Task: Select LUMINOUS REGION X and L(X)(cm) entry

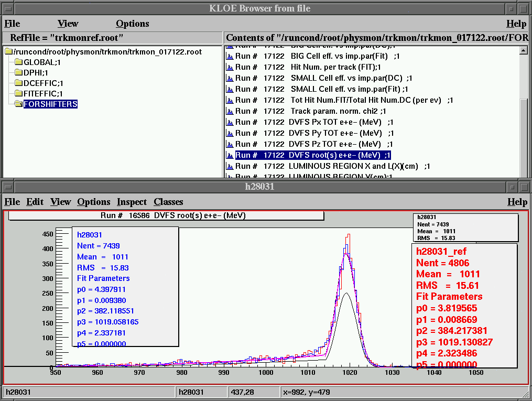Action: point(333,166)
